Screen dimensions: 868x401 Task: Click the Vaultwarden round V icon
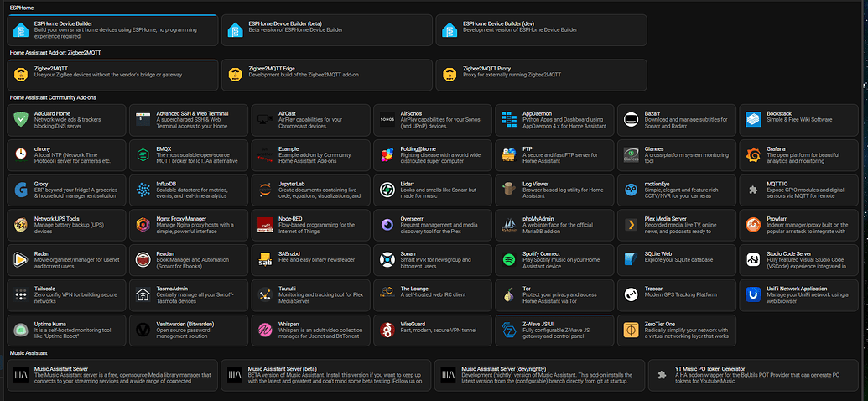(x=143, y=330)
